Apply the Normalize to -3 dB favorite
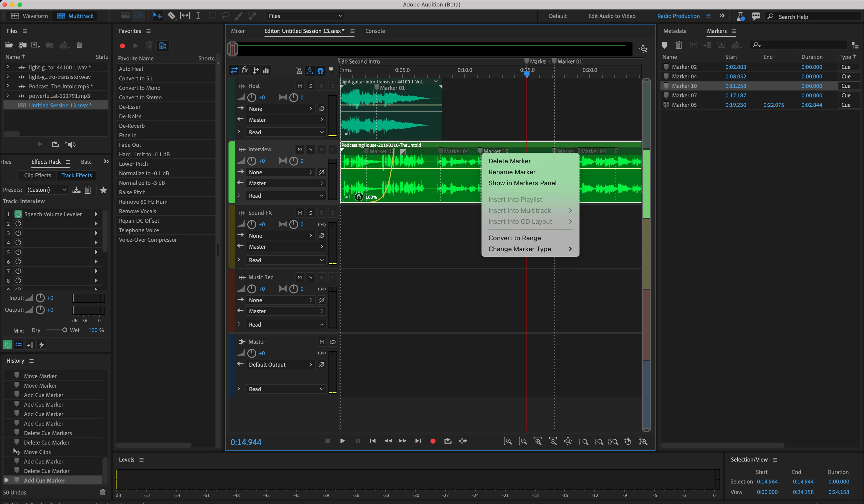This screenshot has height=504, width=864. (x=141, y=183)
